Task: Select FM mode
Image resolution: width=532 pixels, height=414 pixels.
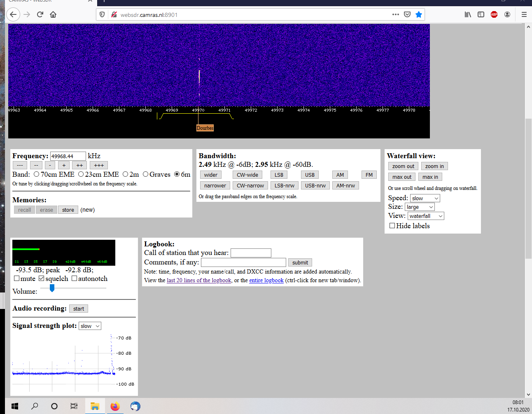Action: click(x=369, y=175)
